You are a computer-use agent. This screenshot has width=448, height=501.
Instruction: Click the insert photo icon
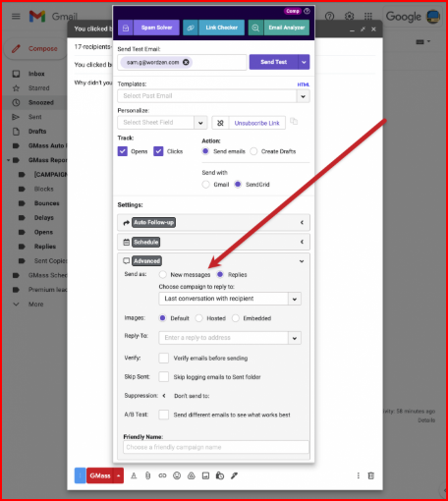pyautogui.click(x=205, y=475)
